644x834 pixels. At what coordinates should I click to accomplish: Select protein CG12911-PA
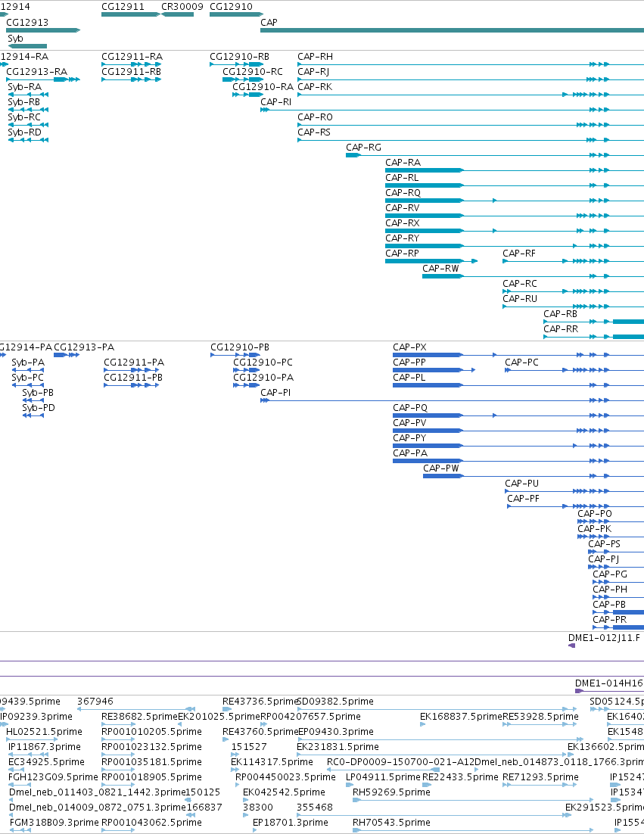point(132,369)
